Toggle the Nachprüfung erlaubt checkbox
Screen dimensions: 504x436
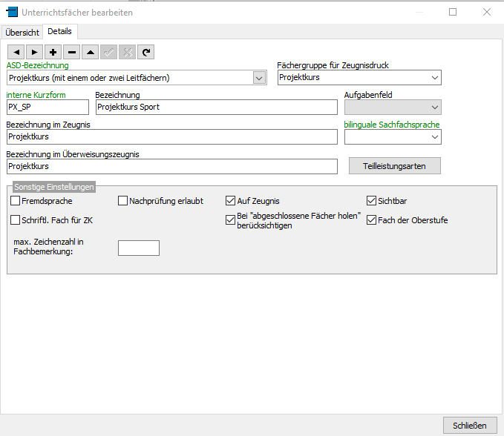(x=123, y=201)
